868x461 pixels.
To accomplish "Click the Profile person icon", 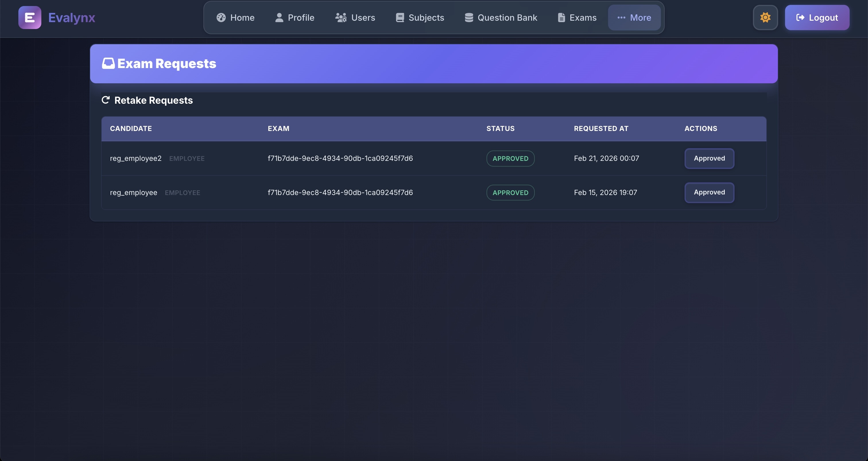I will coord(279,18).
